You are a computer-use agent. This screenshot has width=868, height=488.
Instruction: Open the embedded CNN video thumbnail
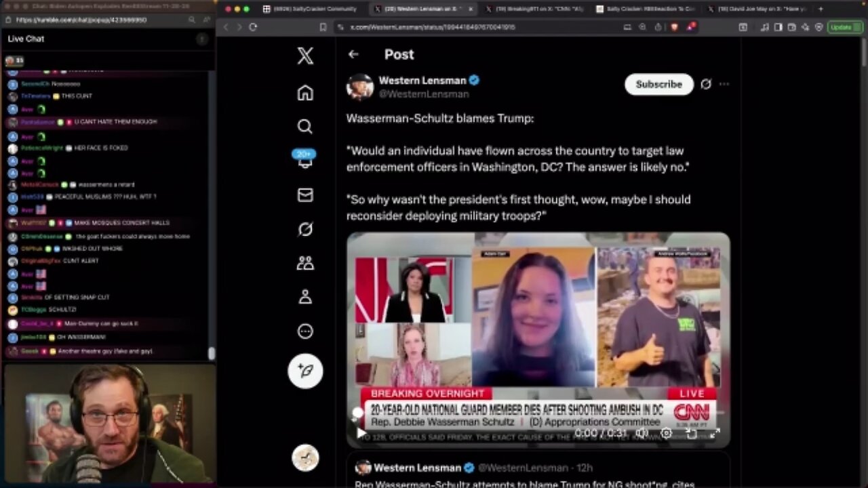(x=538, y=340)
